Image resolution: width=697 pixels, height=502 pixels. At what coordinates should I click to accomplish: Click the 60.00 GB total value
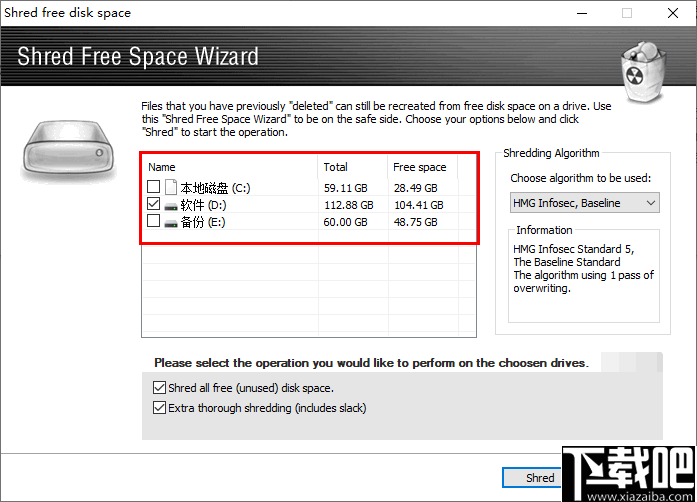coord(345,222)
